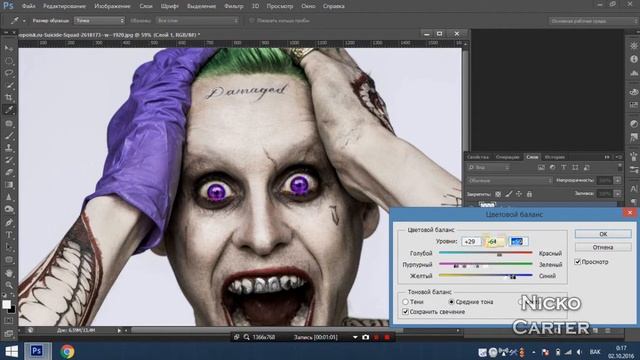This screenshot has width=640, height=360.
Task: Open the Заливка fill dropdown arrow
Action: [617, 193]
